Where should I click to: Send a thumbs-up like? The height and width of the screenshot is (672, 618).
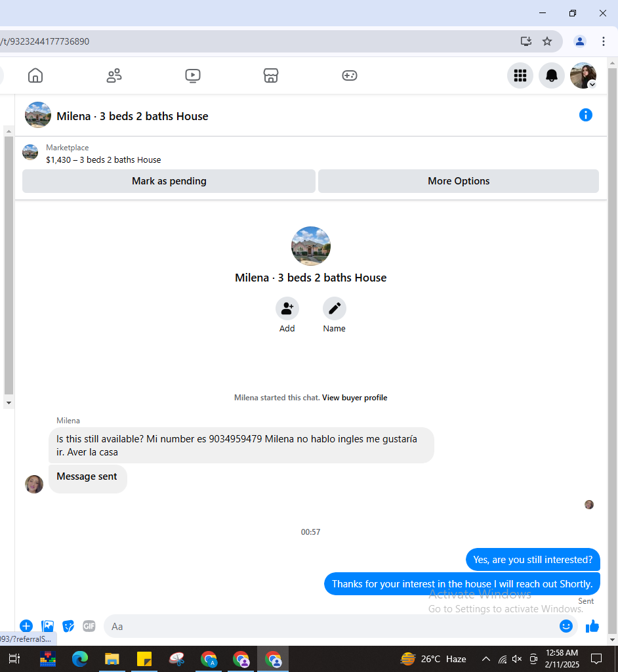pyautogui.click(x=592, y=626)
